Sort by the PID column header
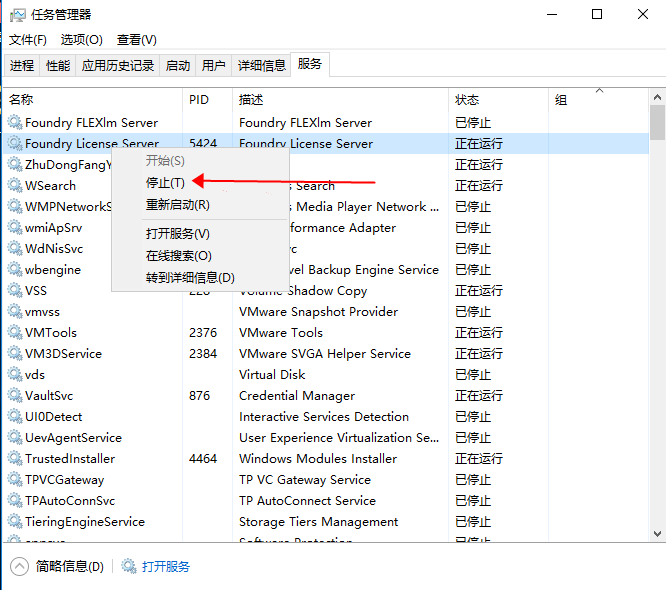Viewport: 666px width, 590px height. 207,100
